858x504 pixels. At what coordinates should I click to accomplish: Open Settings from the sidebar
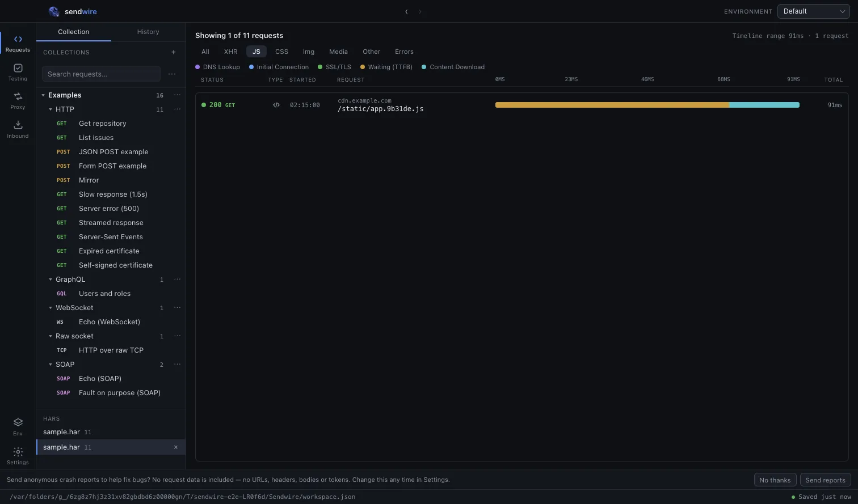tap(18, 456)
